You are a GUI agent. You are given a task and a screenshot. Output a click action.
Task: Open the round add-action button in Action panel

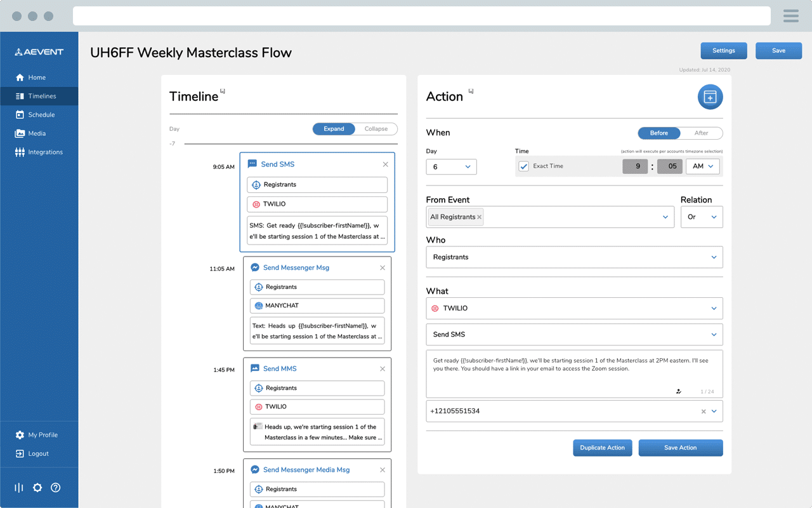click(710, 97)
